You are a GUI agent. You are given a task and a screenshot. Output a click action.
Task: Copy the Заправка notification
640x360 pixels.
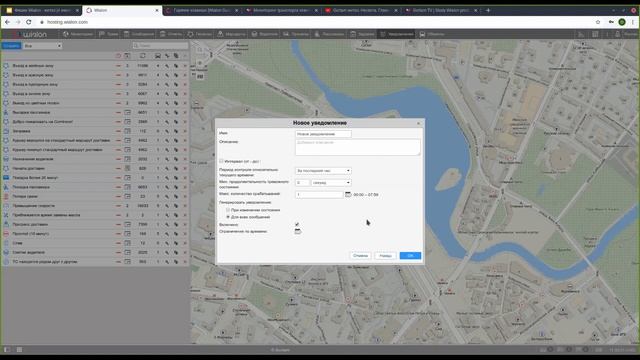[x=176, y=131]
